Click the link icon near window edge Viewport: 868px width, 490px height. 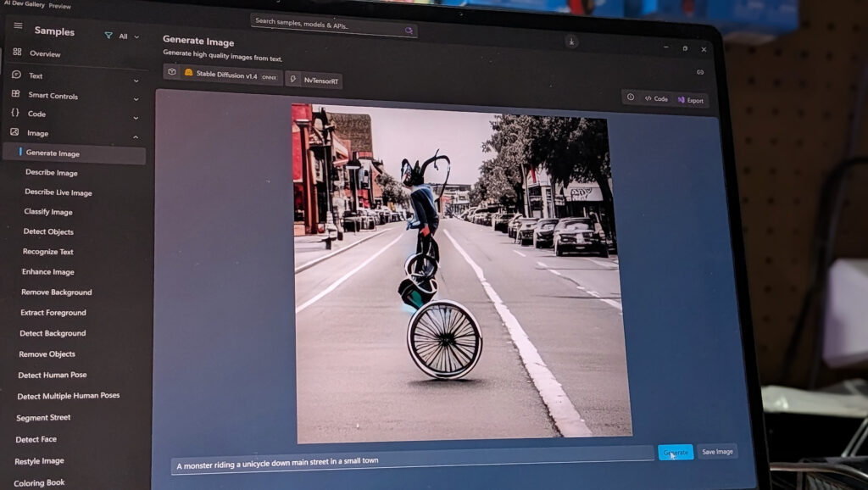(700, 72)
